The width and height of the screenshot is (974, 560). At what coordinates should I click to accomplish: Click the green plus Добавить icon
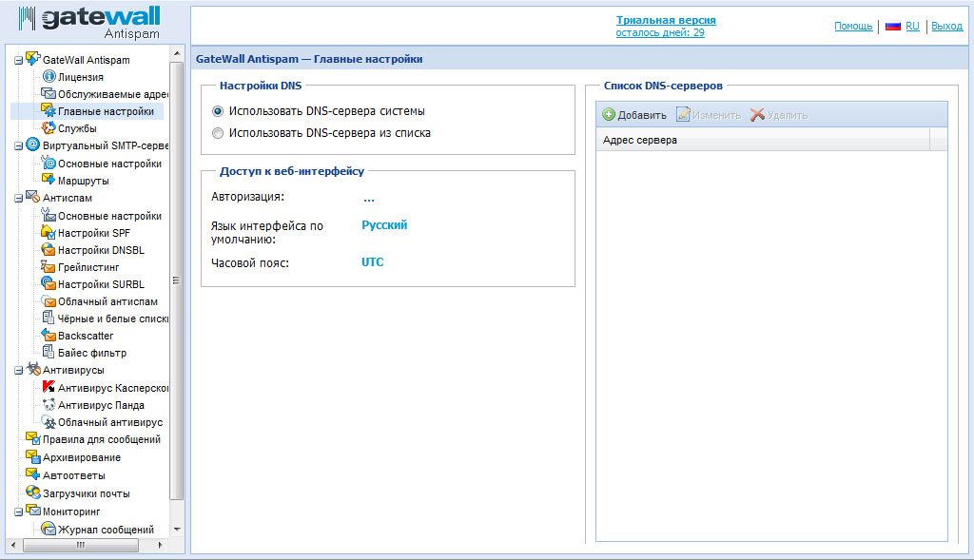click(x=609, y=114)
